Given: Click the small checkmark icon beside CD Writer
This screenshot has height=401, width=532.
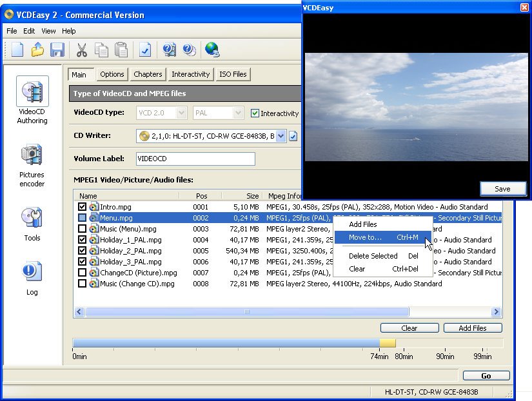Looking at the screenshot, I should point(293,136).
